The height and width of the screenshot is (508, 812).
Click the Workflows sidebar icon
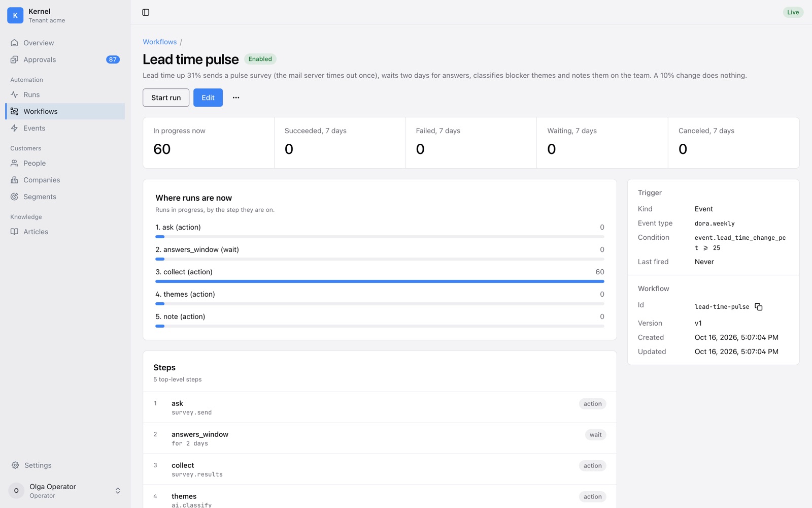[x=14, y=111]
